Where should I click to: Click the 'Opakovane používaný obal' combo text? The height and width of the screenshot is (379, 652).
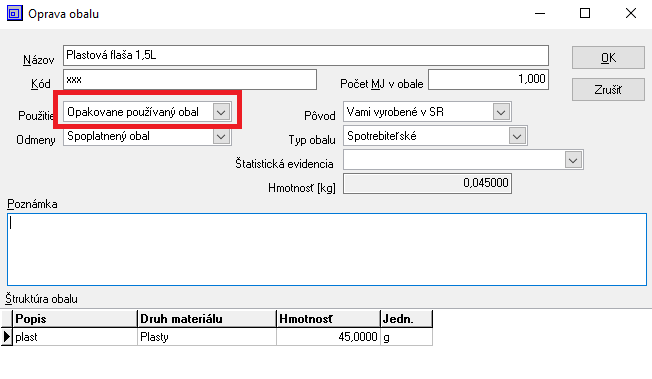coord(133,112)
